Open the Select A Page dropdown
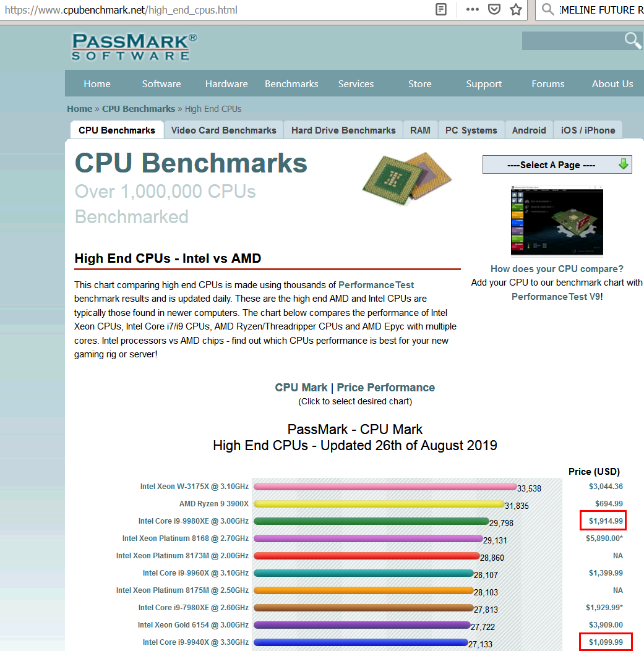 [557, 165]
